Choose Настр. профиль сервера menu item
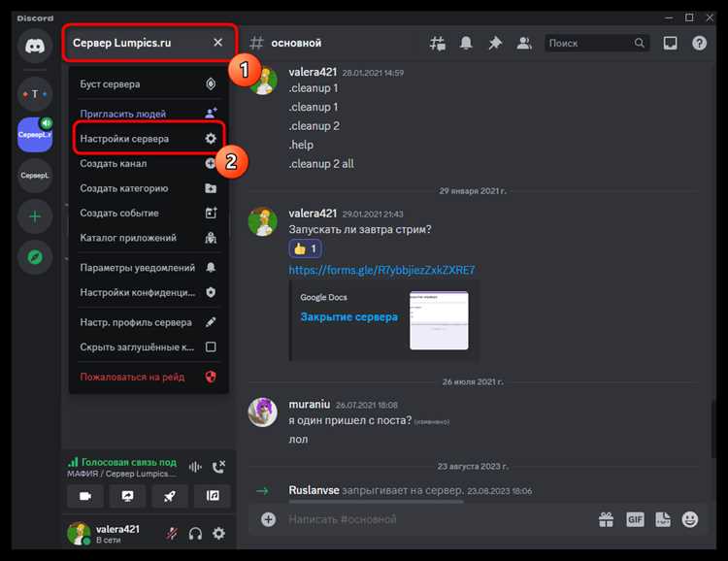Screen dimensions: 728x561 coord(149,322)
